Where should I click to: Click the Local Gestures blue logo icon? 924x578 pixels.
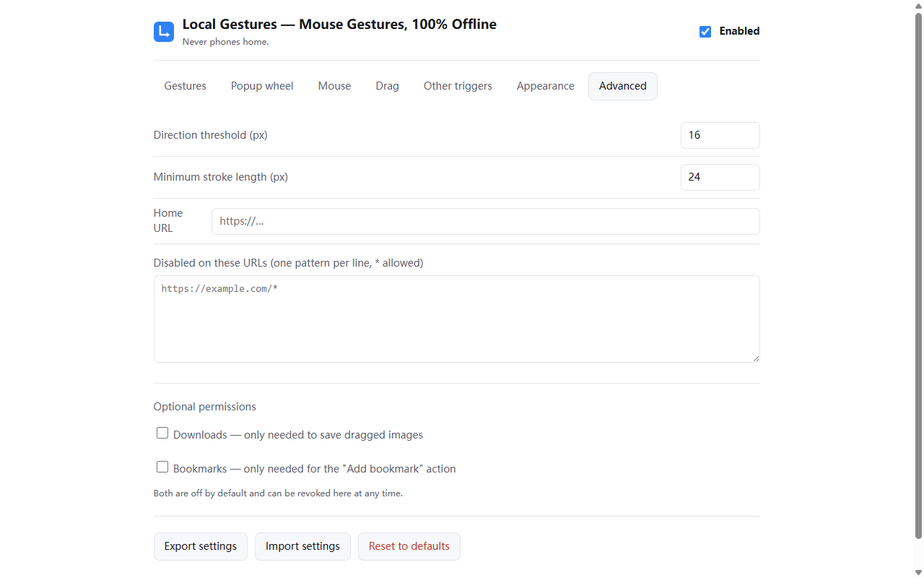click(164, 32)
